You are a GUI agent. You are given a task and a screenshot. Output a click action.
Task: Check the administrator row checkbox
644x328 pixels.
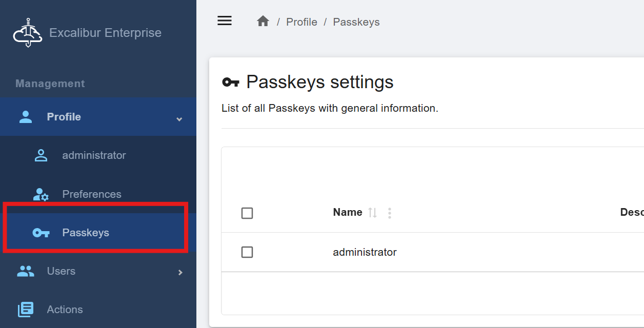click(247, 252)
